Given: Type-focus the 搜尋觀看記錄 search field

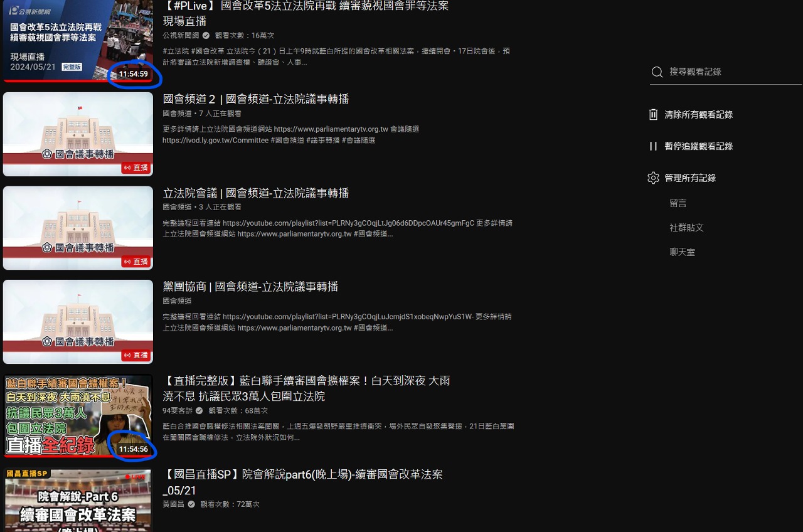Looking at the screenshot, I should click(x=726, y=72).
